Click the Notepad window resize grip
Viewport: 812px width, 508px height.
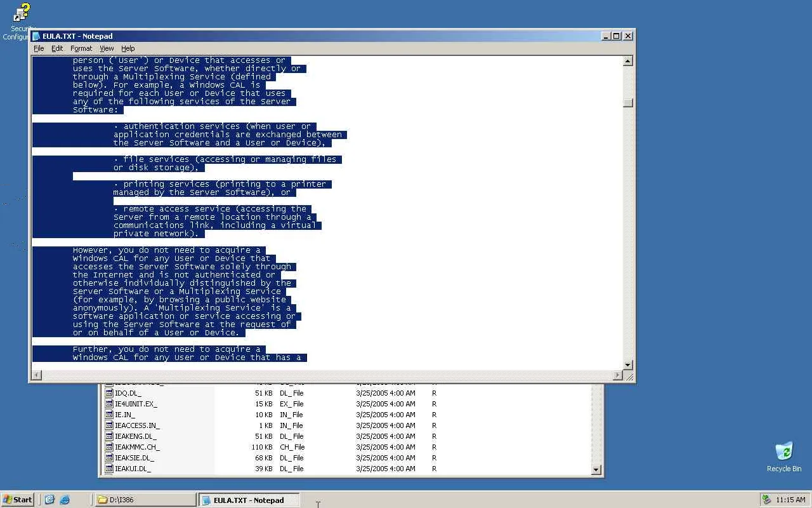click(x=629, y=376)
